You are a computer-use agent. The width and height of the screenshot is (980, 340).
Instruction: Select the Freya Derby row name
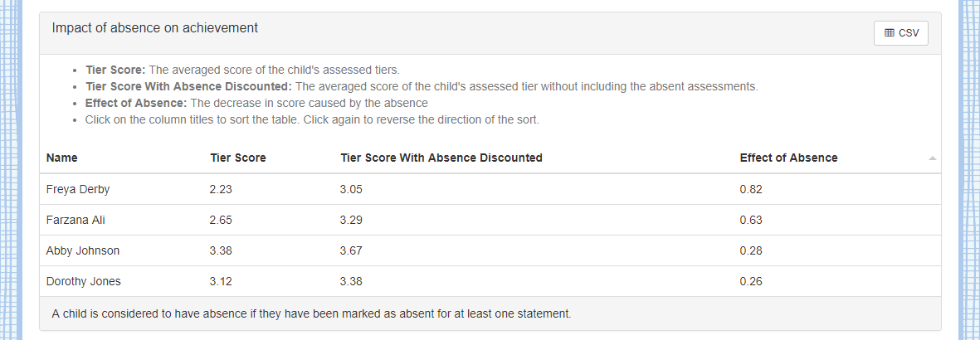pyautogui.click(x=78, y=189)
